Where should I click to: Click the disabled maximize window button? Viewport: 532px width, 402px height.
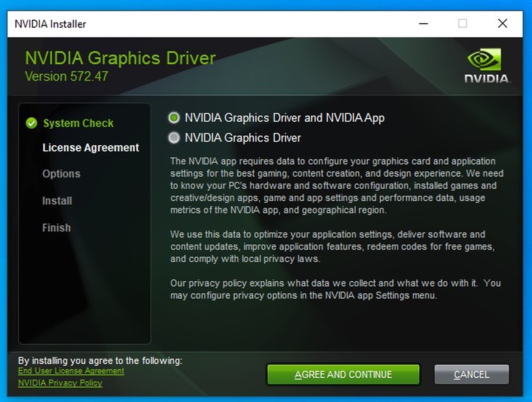(463, 24)
